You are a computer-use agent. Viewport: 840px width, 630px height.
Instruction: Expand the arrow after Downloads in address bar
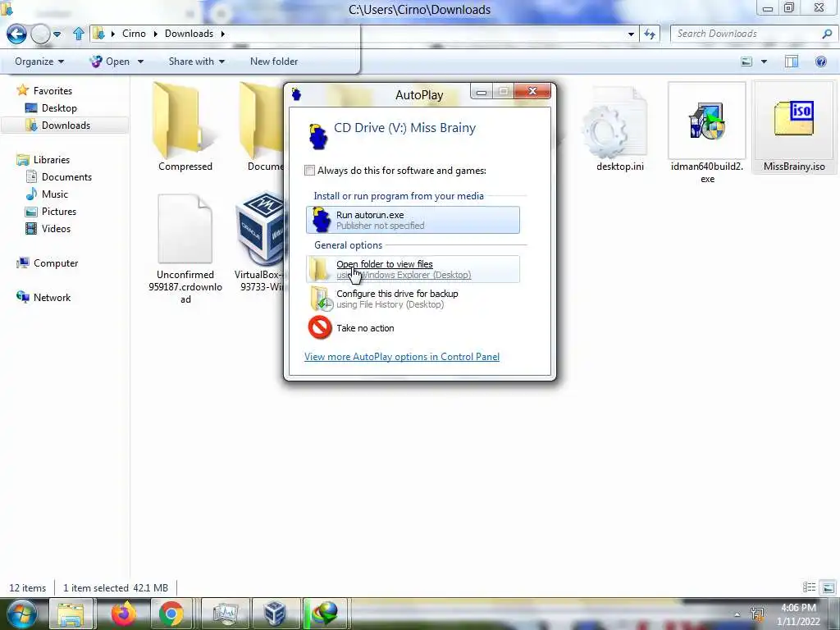223,34
